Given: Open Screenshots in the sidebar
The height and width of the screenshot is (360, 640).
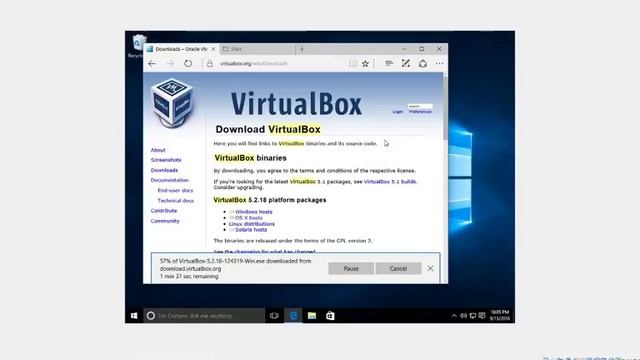Looking at the screenshot, I should click(166, 160).
